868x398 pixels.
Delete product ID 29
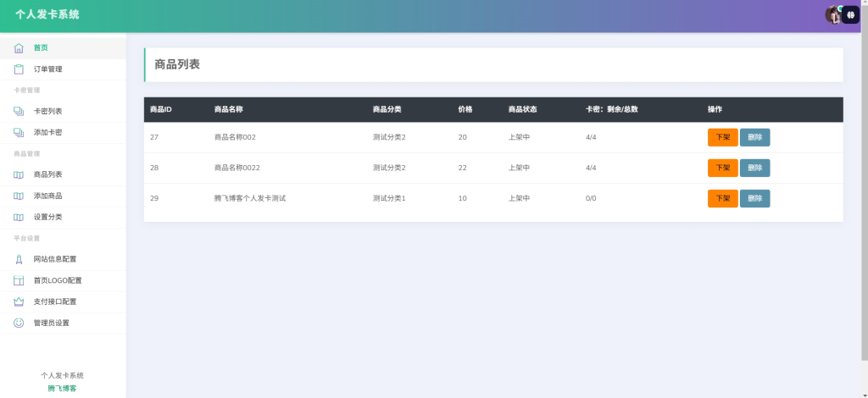(754, 198)
